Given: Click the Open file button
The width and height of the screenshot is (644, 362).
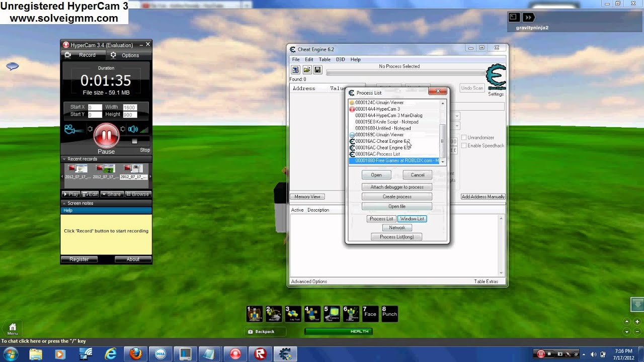Looking at the screenshot, I should pos(397,206).
